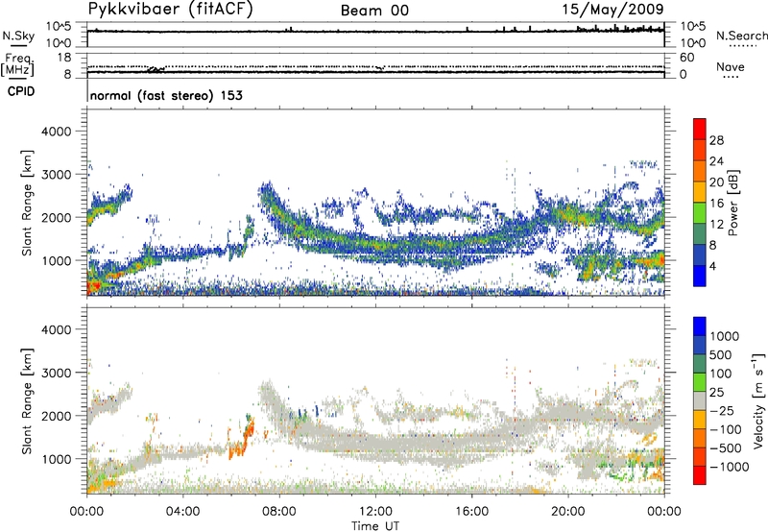The height and width of the screenshot is (532, 768).
Task: Click the blue 1000 velocity colorbar segment
Action: click(x=700, y=326)
